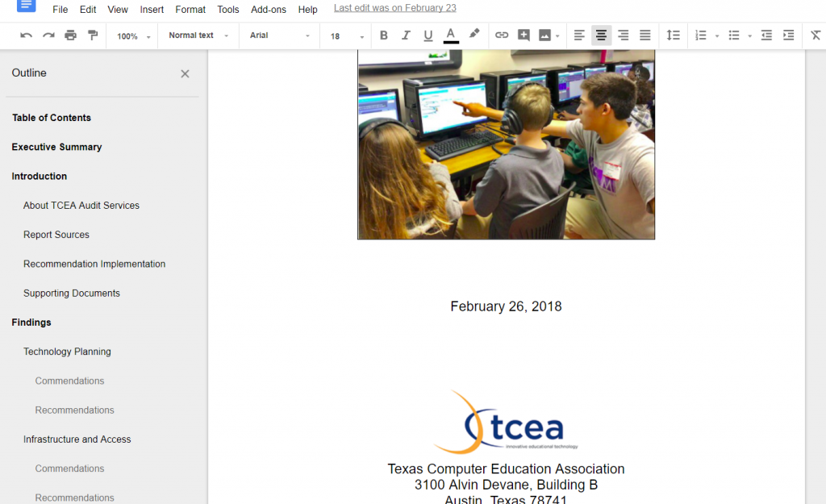Viewport: 826px width, 504px height.
Task: Decrease the indent
Action: click(766, 35)
